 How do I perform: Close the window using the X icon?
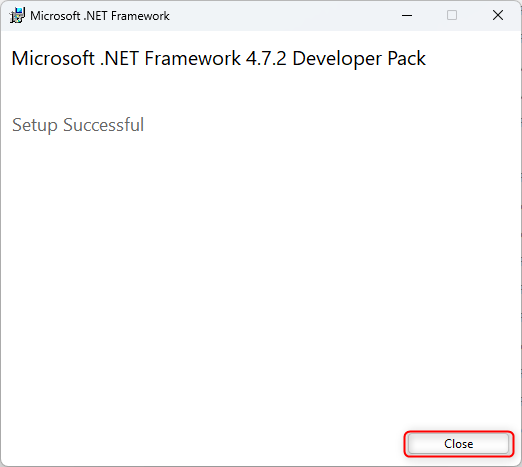pyautogui.click(x=498, y=15)
